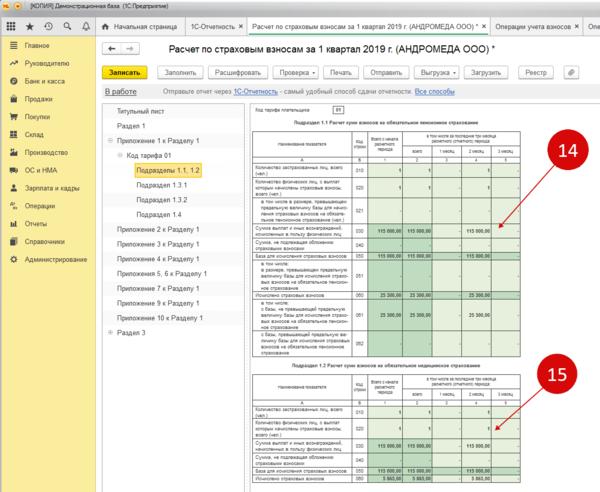Screen dimensions: 600x492
Task: Select Приложение 9 к Разделу 1
Action: [158, 303]
